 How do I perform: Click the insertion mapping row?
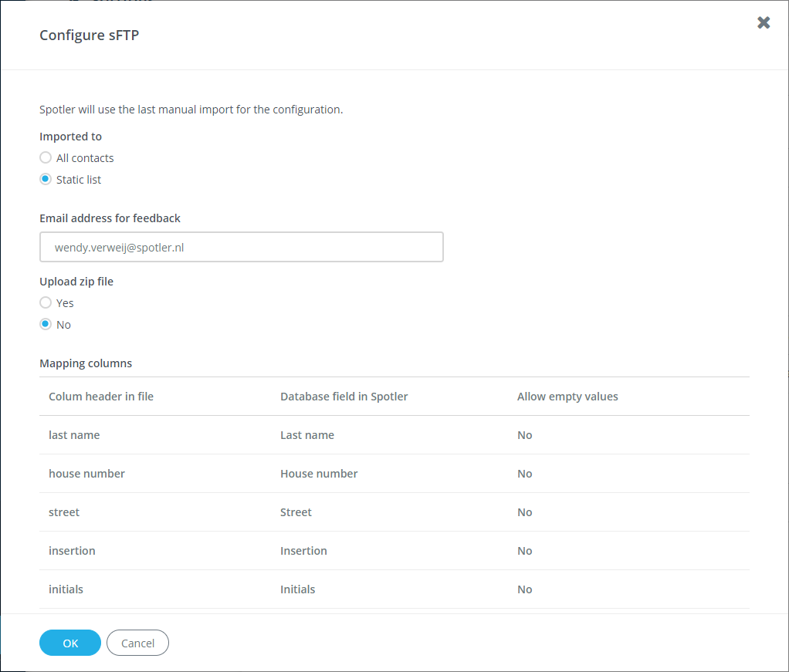(x=72, y=550)
